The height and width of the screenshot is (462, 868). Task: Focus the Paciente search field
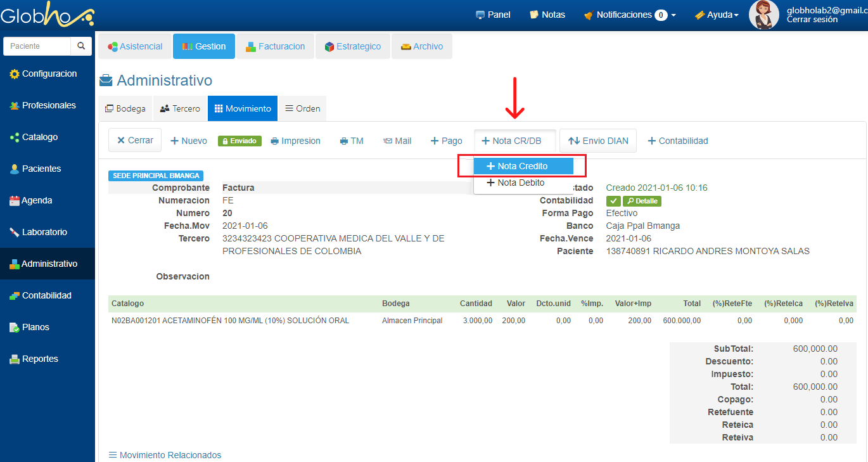[x=37, y=46]
